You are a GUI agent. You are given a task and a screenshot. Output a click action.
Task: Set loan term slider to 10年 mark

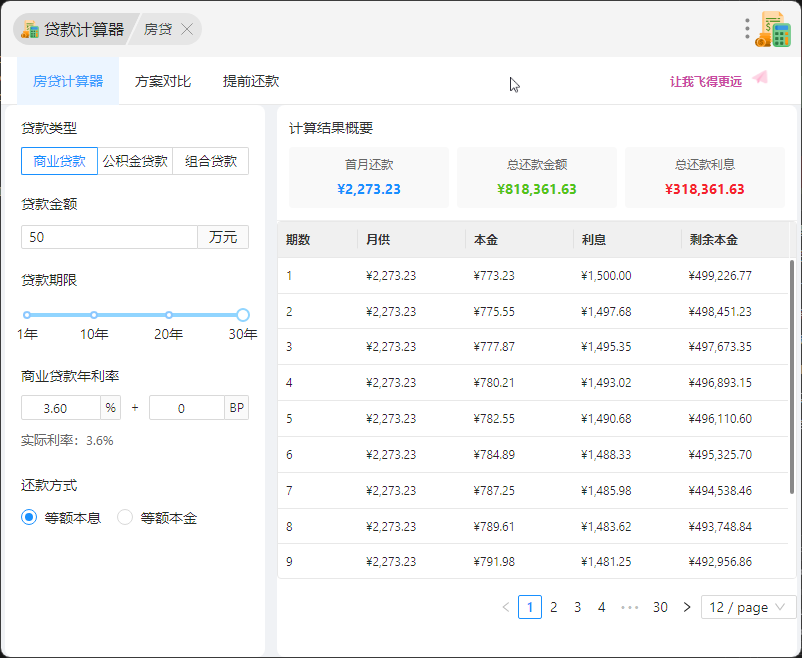[94, 315]
